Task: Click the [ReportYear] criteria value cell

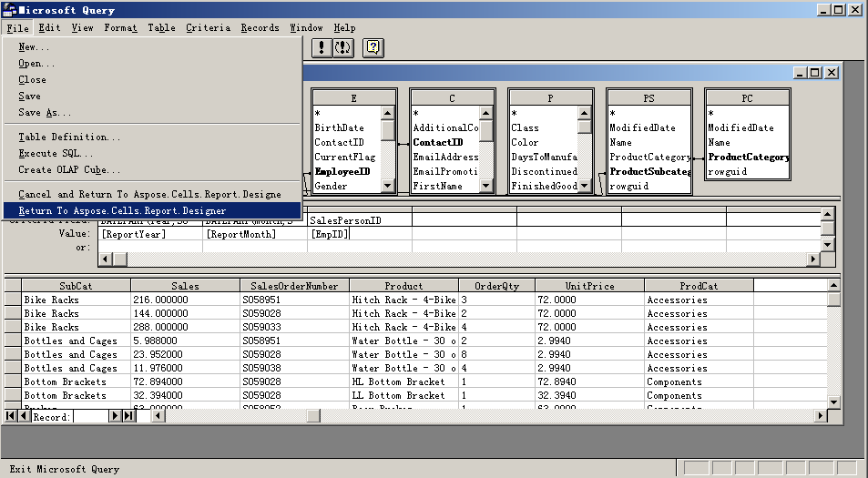Action: click(x=150, y=234)
